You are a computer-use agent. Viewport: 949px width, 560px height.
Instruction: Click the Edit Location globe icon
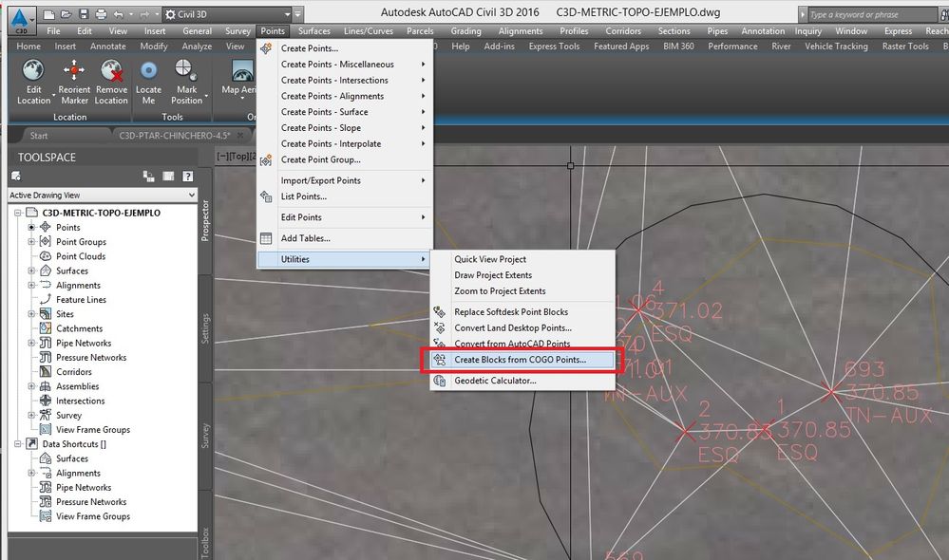coord(33,70)
